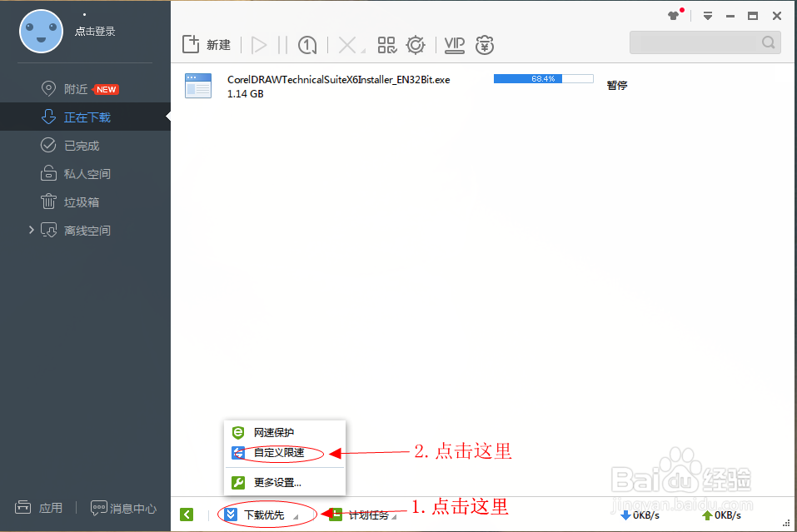Open the 下载优先 dropdown in status bar
Screen dimensions: 797x532
pyautogui.click(x=262, y=515)
